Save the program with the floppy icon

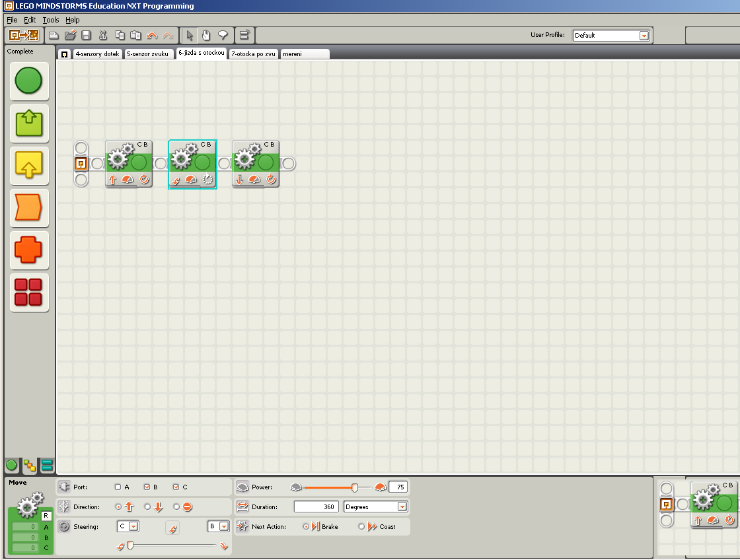tap(86, 36)
